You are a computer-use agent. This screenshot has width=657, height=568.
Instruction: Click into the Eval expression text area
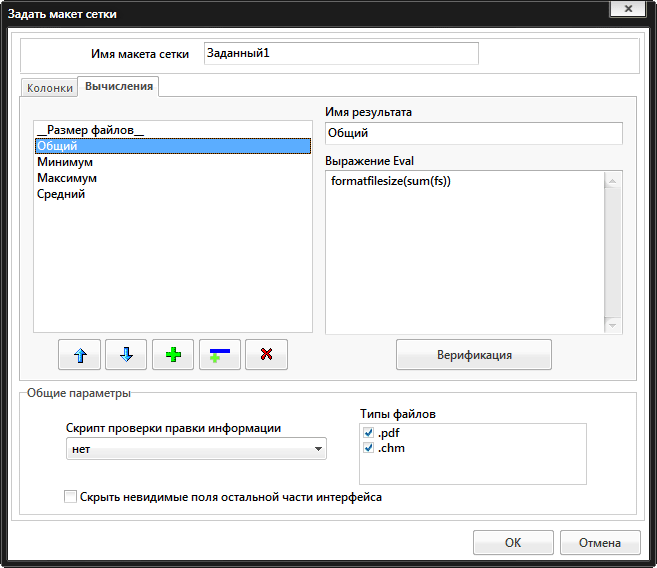tap(465, 252)
